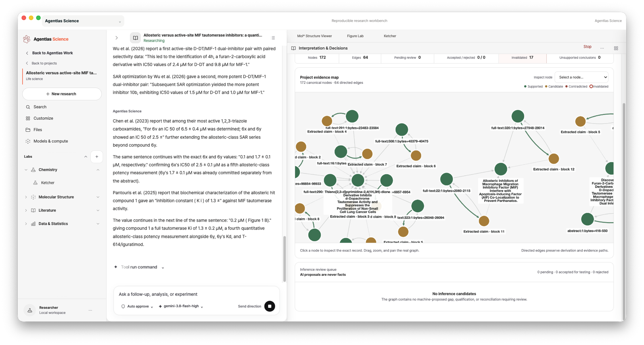Viewport: 644px width, 345px height.
Task: Expand the Data & Statistics group
Action: [x=98, y=224]
